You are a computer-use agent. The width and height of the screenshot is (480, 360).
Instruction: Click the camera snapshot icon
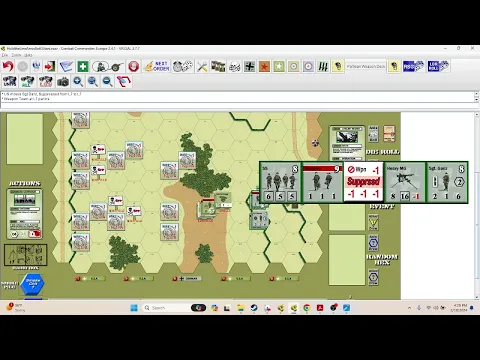[63, 81]
